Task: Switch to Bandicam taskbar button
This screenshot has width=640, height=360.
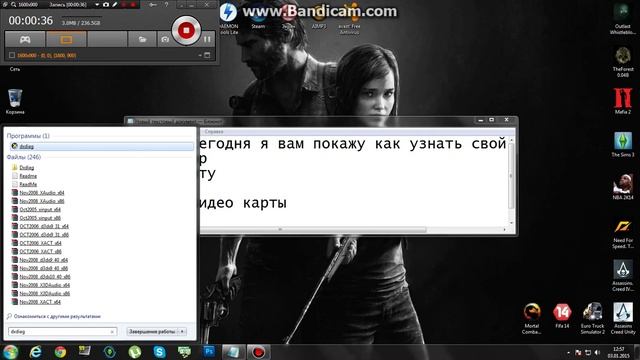Action: (258, 352)
